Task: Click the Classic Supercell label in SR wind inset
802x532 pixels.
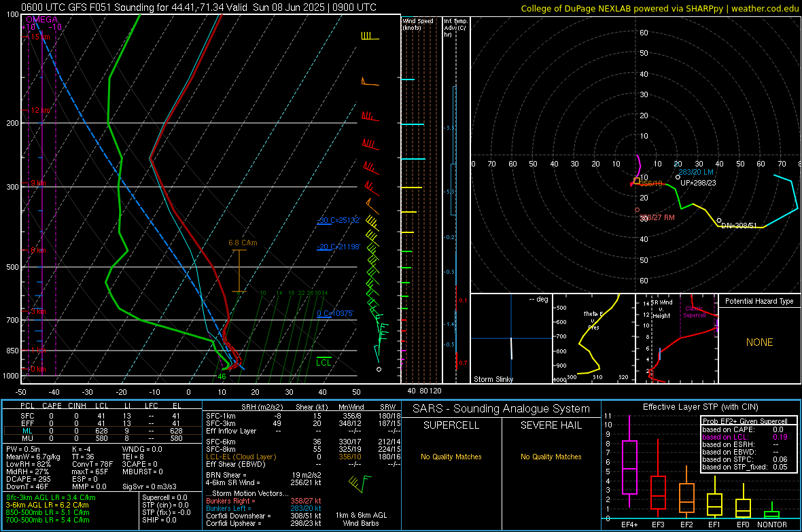Action: pos(695,312)
